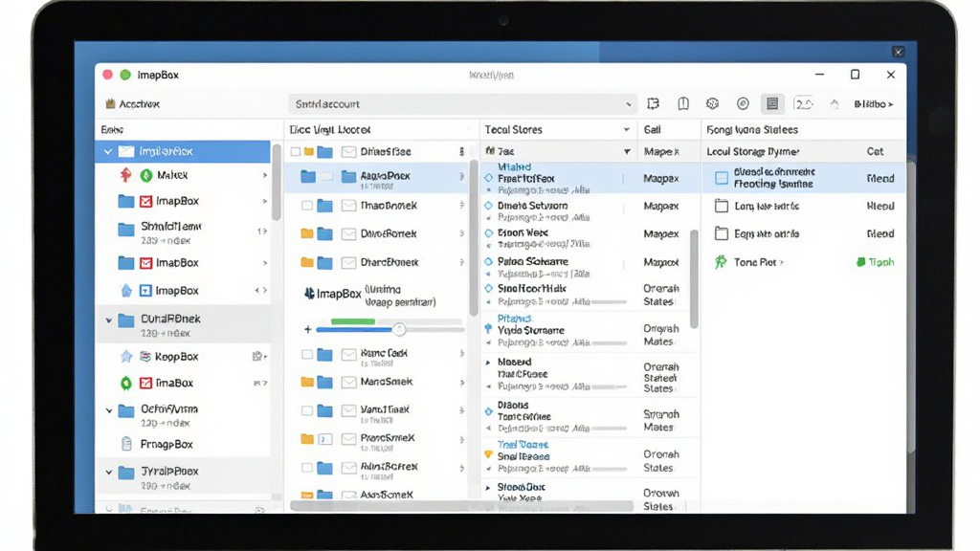Click the Locul Storage Dymer header
This screenshot has width=980, height=551.
753,152
